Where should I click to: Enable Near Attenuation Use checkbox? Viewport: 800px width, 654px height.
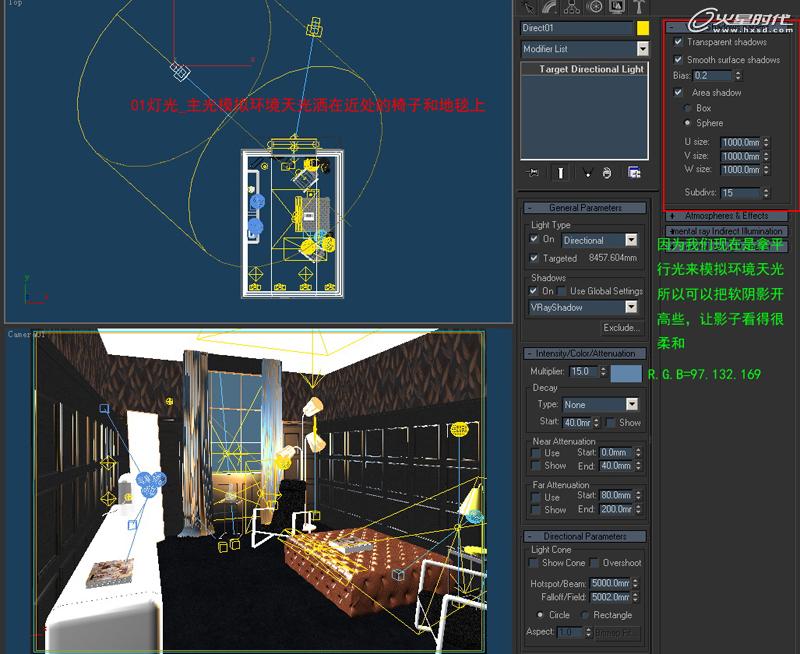point(535,453)
